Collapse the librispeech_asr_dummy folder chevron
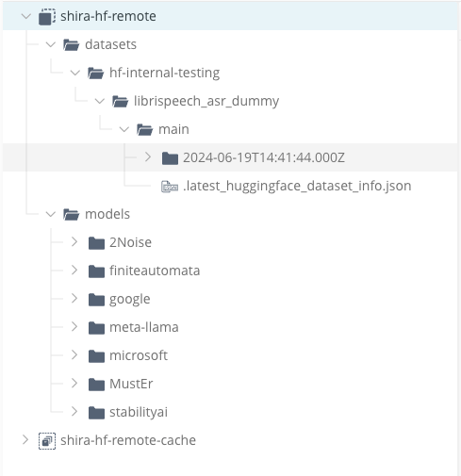 pyautogui.click(x=100, y=101)
